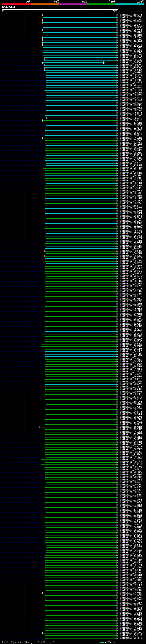Image resolution: width=146 pixels, height=644 pixels.
Task: Click hit UniRef100_Q72LY9
Action: pos(131,180)
